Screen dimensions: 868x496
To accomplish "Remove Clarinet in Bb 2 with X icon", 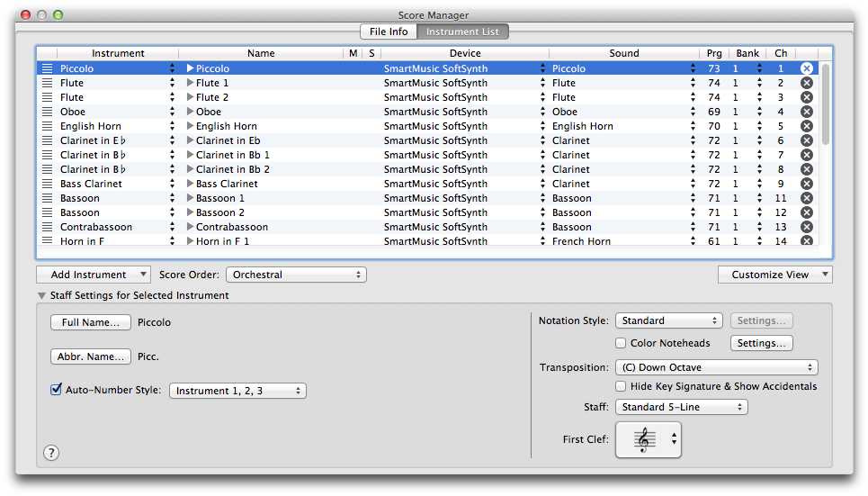I will click(x=807, y=169).
